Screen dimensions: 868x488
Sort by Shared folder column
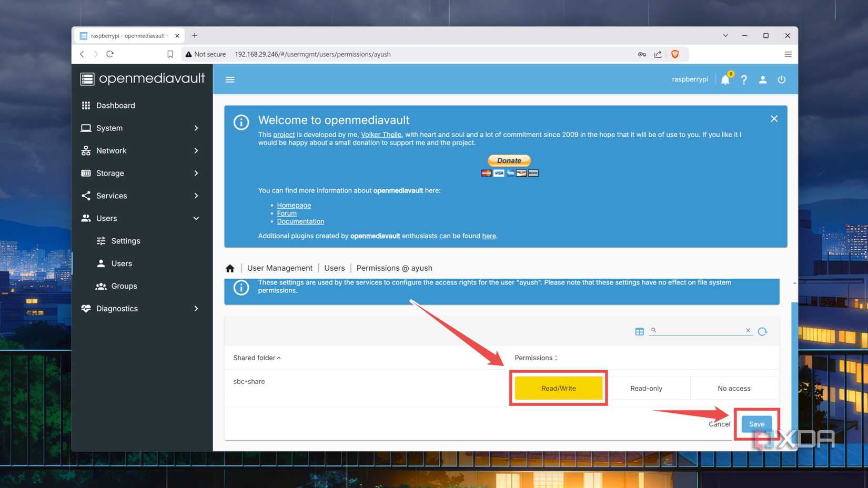point(257,358)
